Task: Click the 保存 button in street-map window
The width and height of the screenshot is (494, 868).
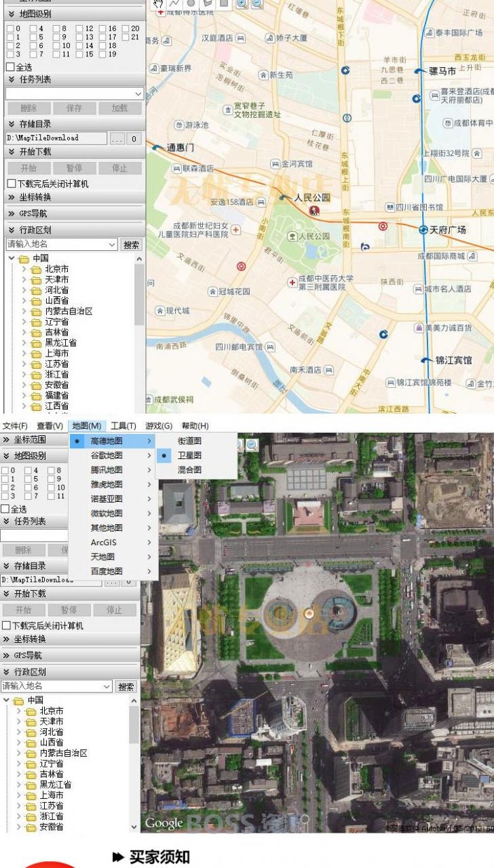Action: coord(74,108)
